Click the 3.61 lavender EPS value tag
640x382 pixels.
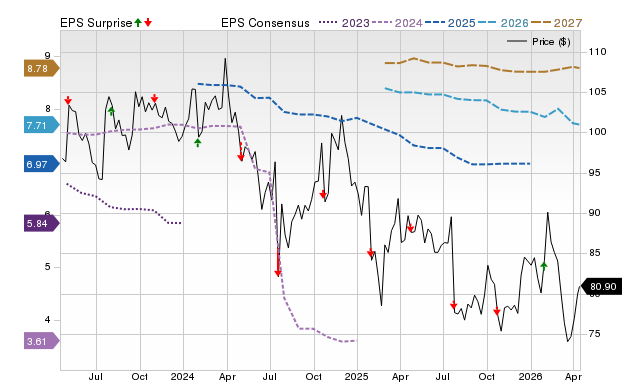(41, 341)
